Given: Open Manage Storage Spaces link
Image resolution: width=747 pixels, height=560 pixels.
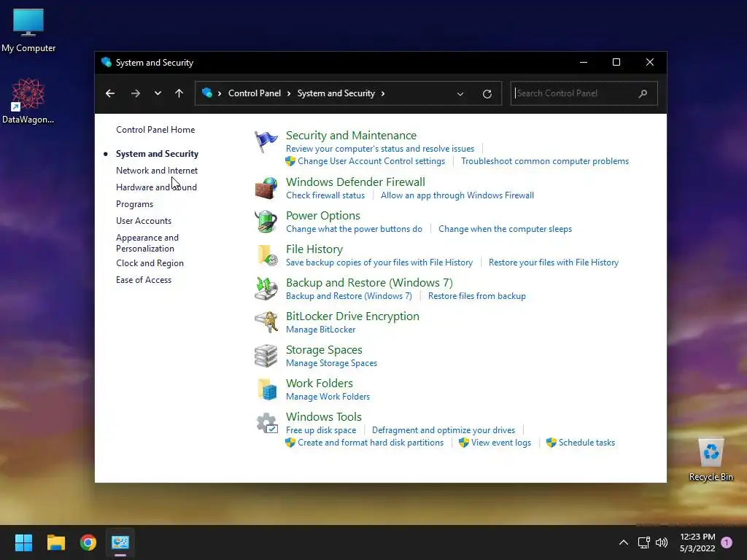Looking at the screenshot, I should [332, 363].
